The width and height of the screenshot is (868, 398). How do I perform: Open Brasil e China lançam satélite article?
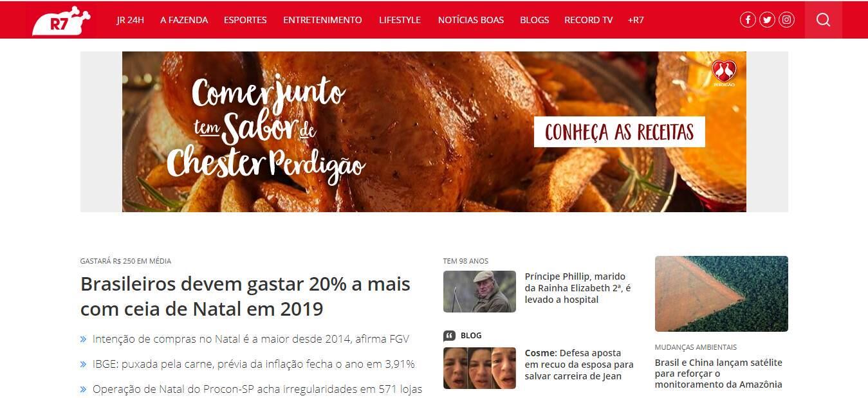[719, 374]
